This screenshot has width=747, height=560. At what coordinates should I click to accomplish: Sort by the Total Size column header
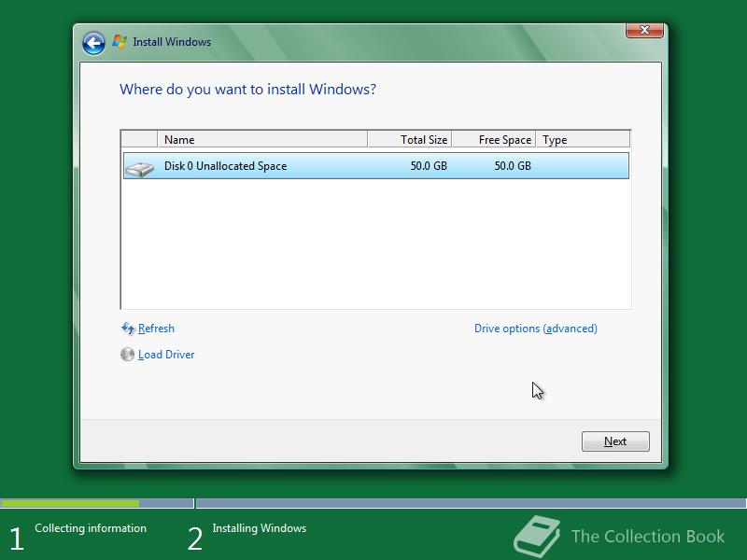click(x=410, y=139)
